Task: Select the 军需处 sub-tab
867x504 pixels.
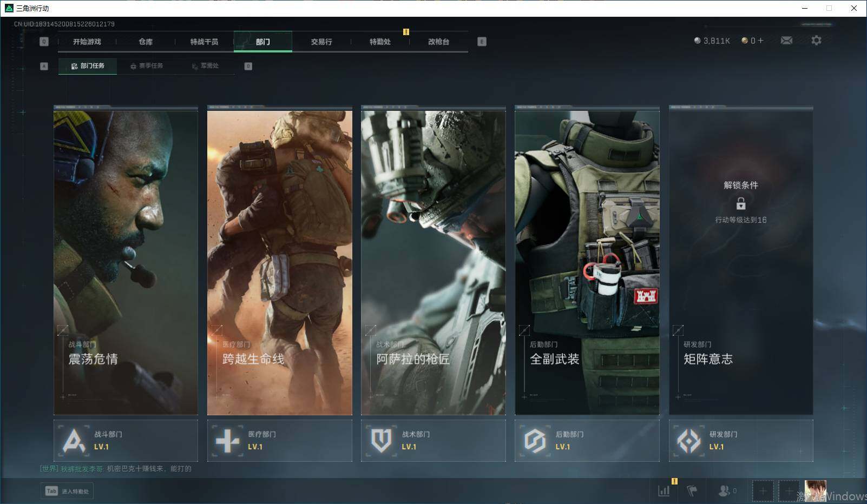Action: [205, 66]
